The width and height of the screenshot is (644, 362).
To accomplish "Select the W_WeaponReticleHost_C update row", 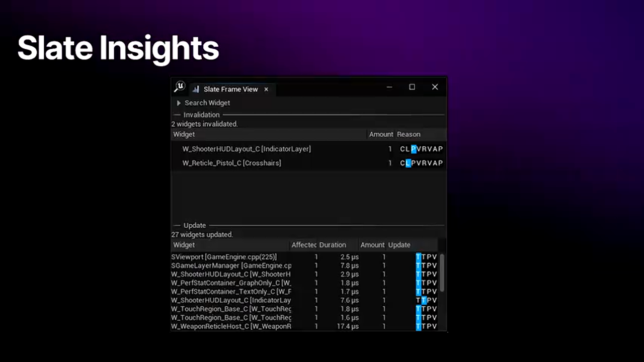I will [231, 326].
